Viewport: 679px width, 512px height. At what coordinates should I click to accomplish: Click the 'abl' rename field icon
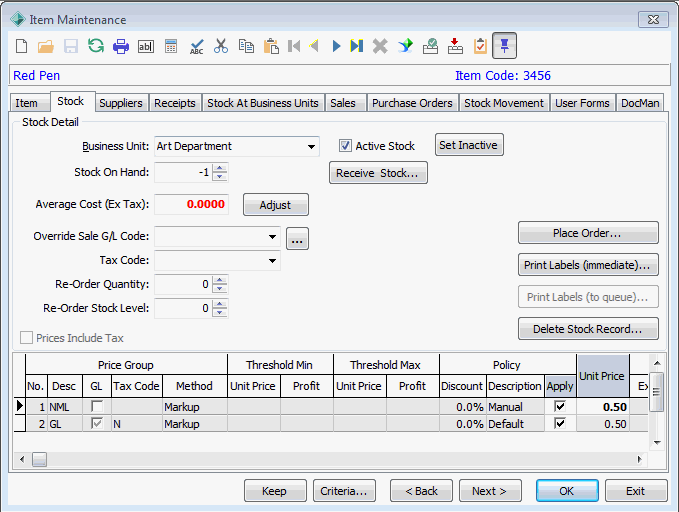(146, 46)
